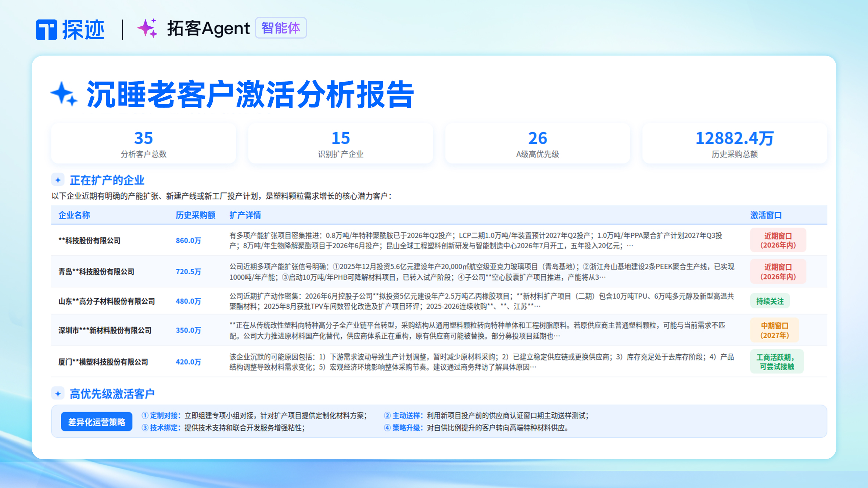The width and height of the screenshot is (868, 488).
Task: Click the 历史采购额 column header
Action: [196, 215]
